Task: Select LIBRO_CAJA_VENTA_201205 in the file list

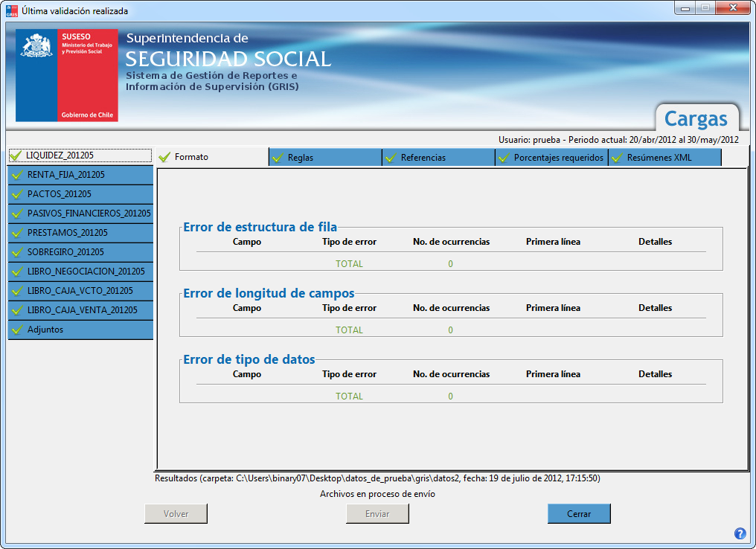Action: point(80,310)
